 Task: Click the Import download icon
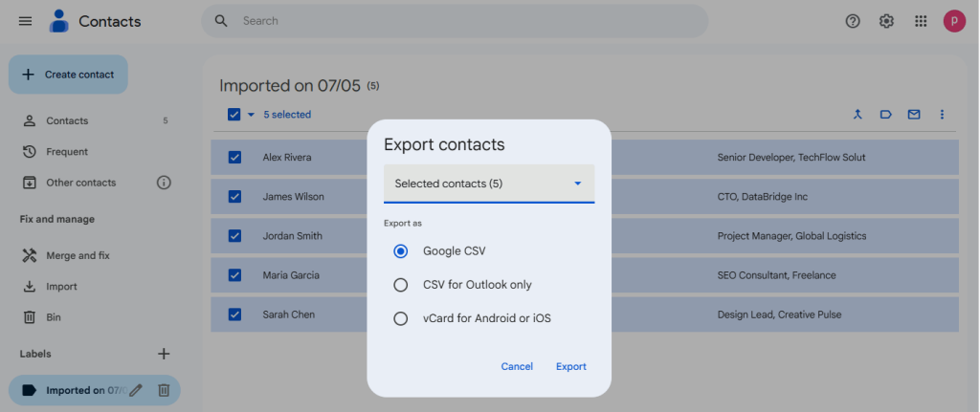(30, 287)
